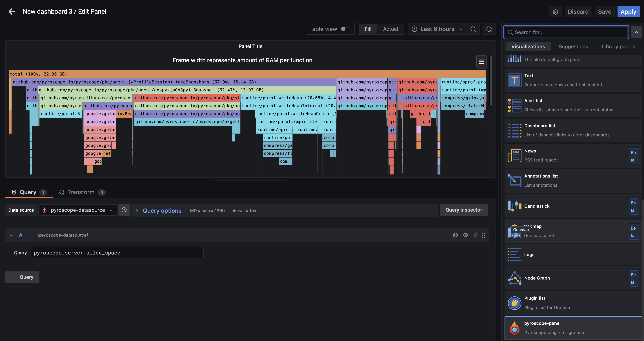Click the News Beta badge
644x341 pixels.
tap(634, 156)
